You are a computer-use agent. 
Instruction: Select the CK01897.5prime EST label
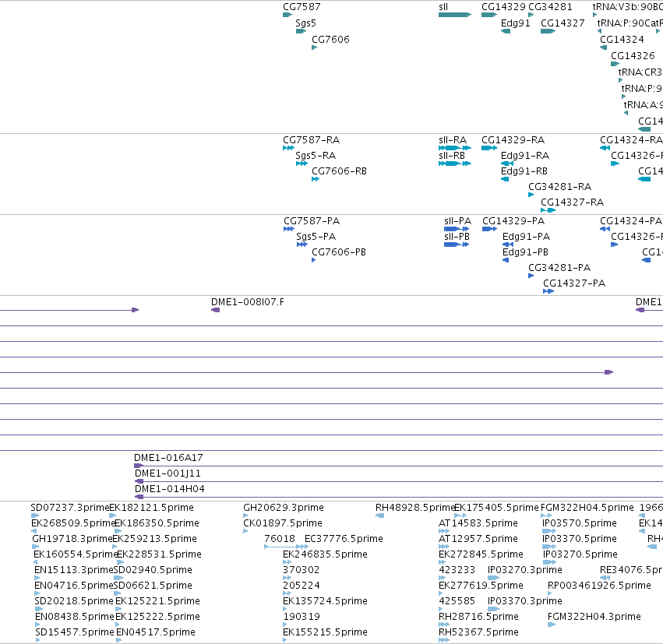283,523
